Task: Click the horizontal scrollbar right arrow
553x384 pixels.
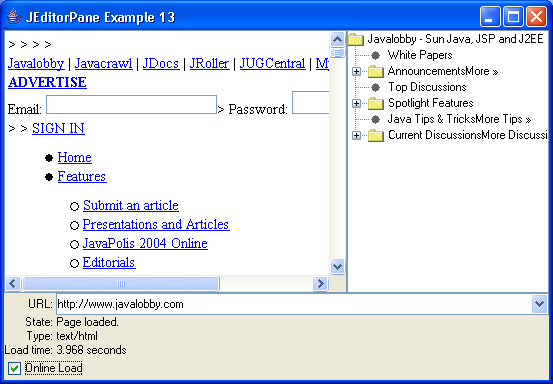Action: click(320, 284)
